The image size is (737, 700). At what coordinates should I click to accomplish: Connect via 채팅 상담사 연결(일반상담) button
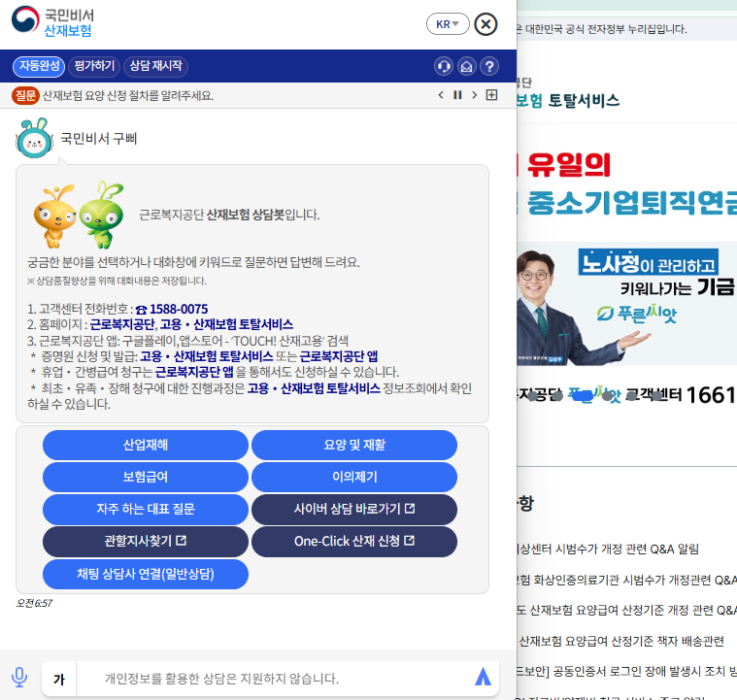(146, 574)
